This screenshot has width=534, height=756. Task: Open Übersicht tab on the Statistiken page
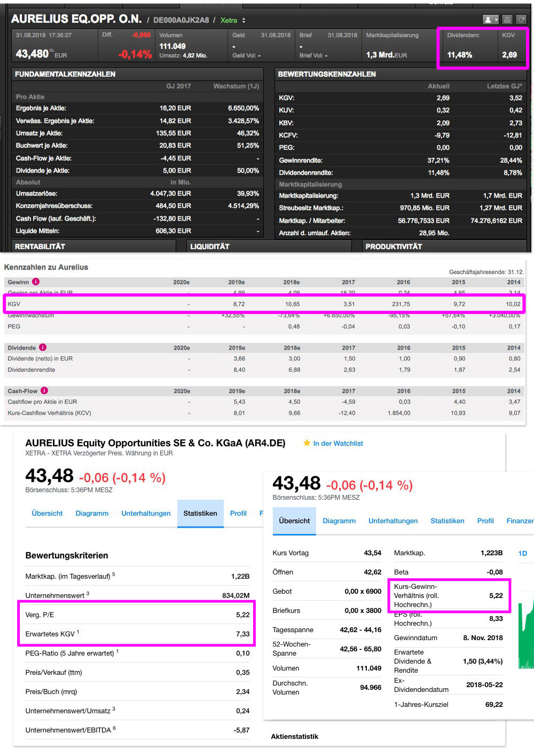tap(47, 514)
